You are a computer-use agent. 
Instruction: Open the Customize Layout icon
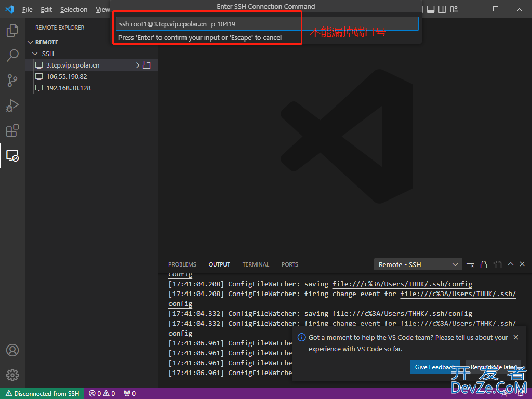pos(454,9)
